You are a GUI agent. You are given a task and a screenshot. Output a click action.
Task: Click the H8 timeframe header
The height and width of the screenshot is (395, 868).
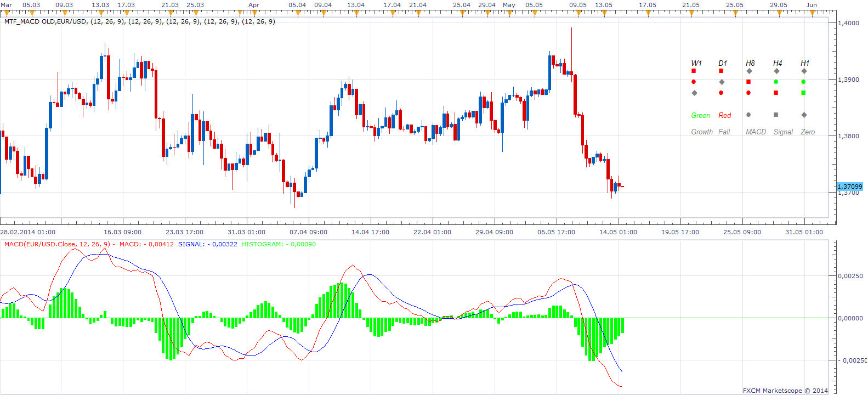click(750, 63)
